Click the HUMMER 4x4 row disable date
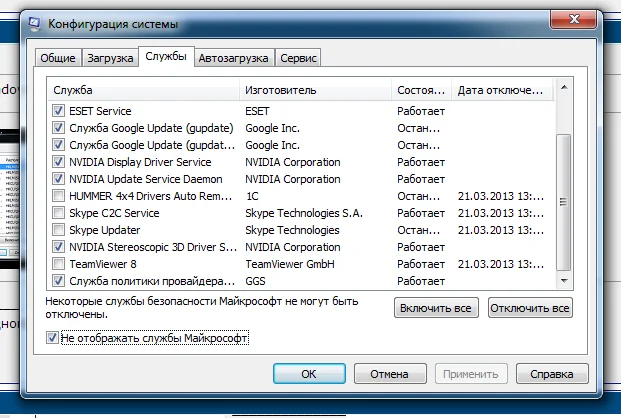Viewport: 621px width, 418px height. (501, 196)
